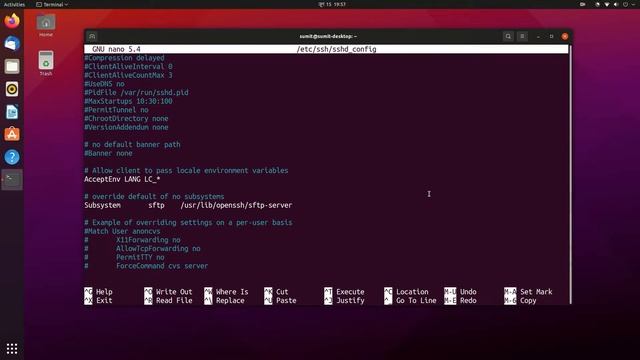Click the #PidFile /var/run/sshd.pid line
The image size is (640, 360).
[136, 93]
